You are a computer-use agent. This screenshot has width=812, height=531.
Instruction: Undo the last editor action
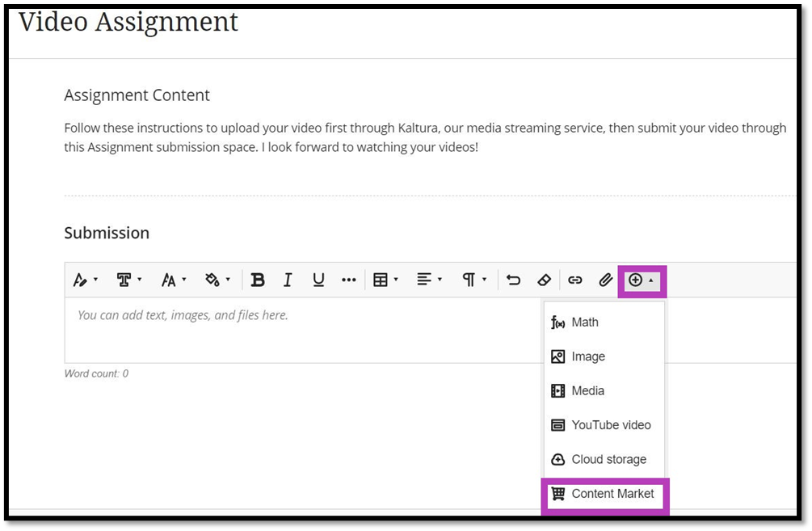click(514, 280)
